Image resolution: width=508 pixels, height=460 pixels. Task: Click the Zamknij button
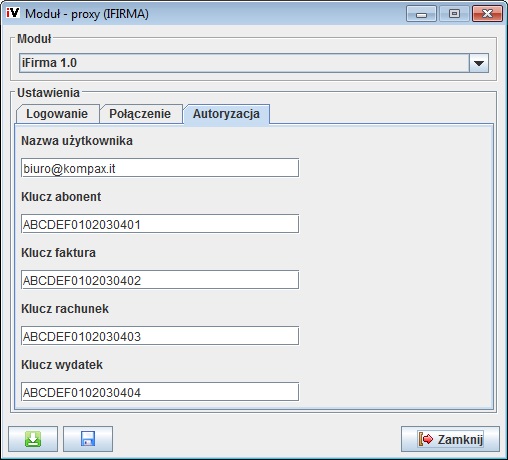pyautogui.click(x=450, y=439)
